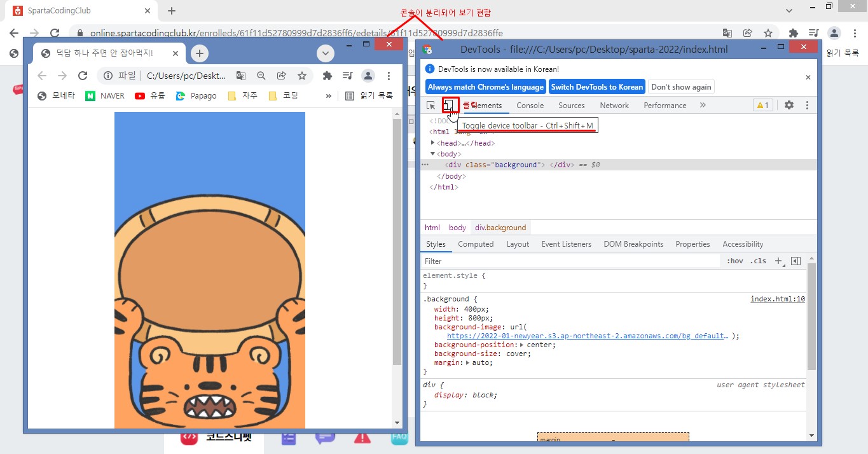Open the Performance tab in DevTools
The width and height of the screenshot is (868, 454).
[665, 106]
